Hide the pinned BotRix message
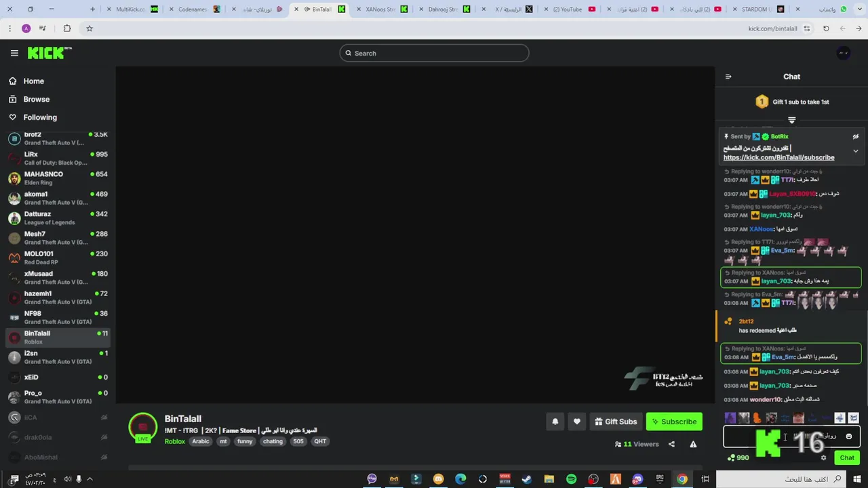The width and height of the screenshot is (868, 488). (856, 136)
